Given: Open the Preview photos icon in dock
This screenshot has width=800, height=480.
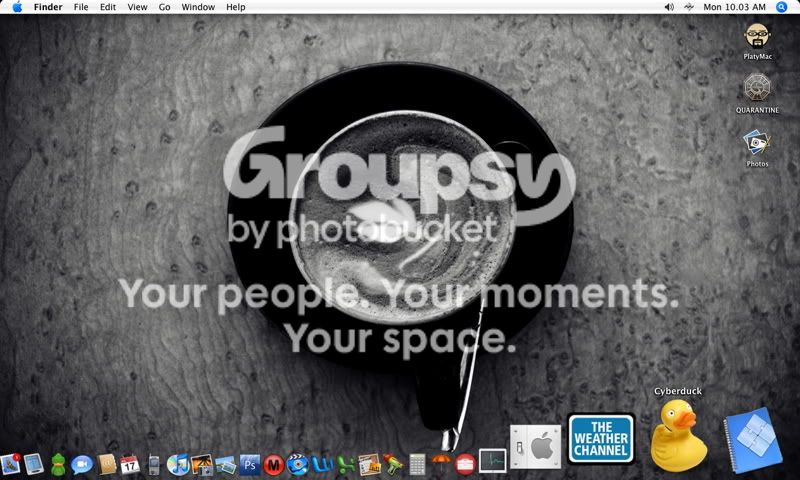Looking at the screenshot, I should 226,465.
